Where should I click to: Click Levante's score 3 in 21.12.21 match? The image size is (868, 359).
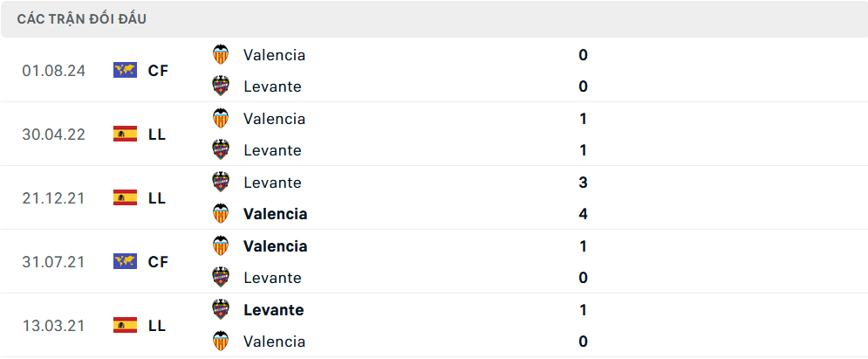(x=583, y=183)
